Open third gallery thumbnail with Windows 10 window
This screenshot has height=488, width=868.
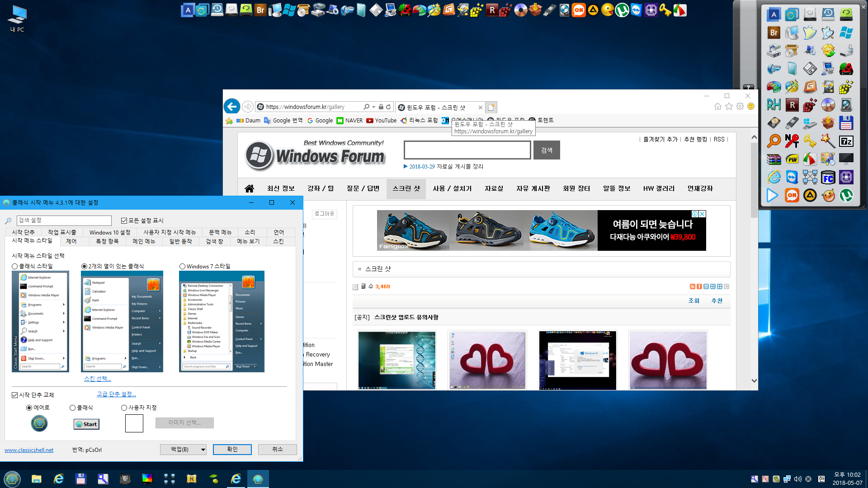[577, 360]
